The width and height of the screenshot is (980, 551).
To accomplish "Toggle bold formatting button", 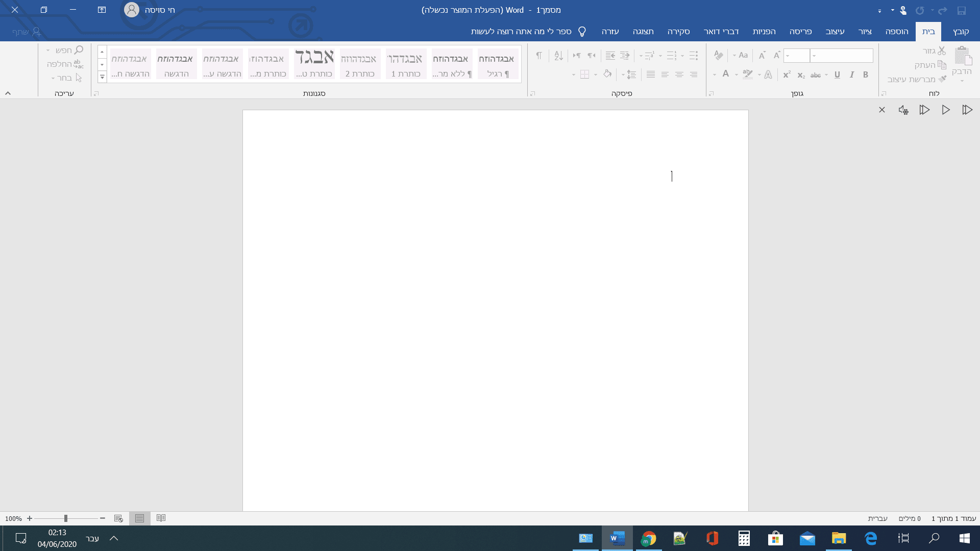I will (866, 75).
